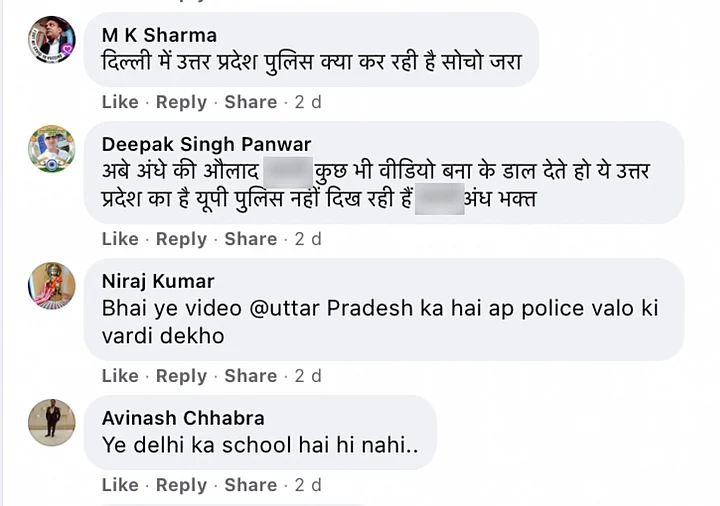Like Avinash Chhabra's comment

120,485
